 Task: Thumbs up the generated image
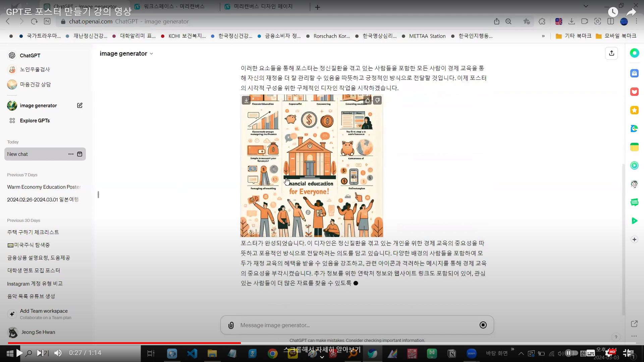[368, 100]
